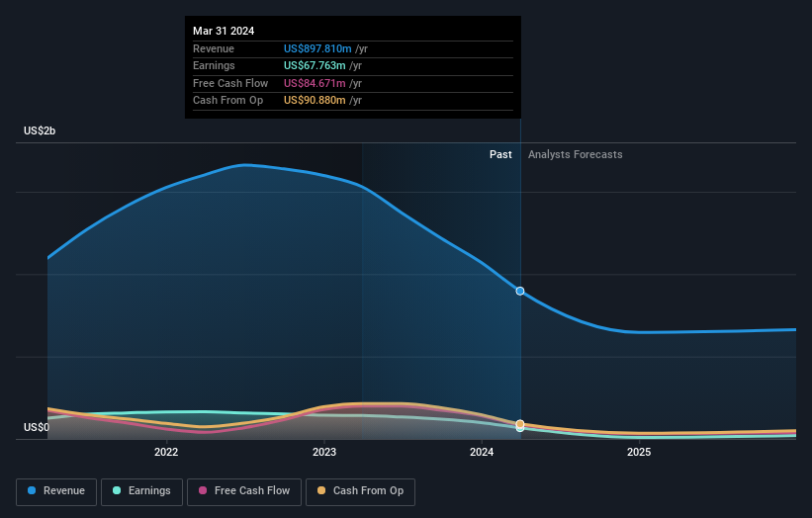The height and width of the screenshot is (518, 812).
Task: Toggle the Revenue legend button
Action: pos(56,491)
